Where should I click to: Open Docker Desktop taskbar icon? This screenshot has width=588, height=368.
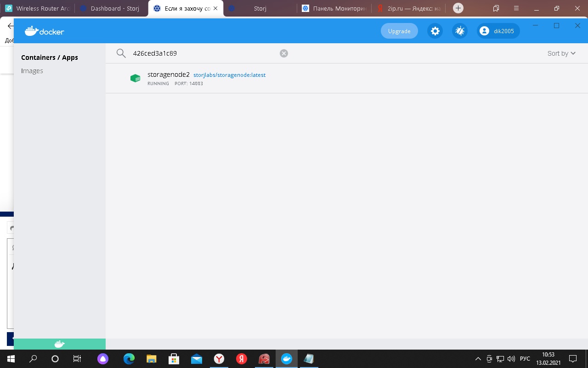point(287,359)
